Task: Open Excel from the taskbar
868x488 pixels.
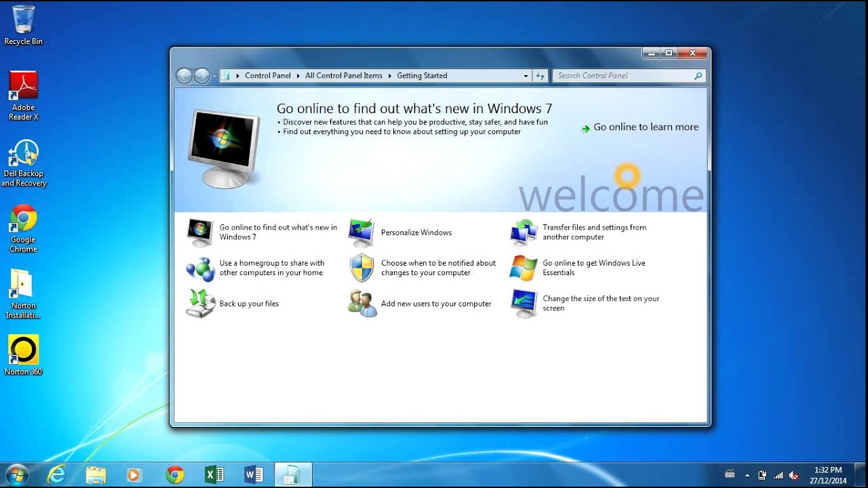Action: pos(214,474)
